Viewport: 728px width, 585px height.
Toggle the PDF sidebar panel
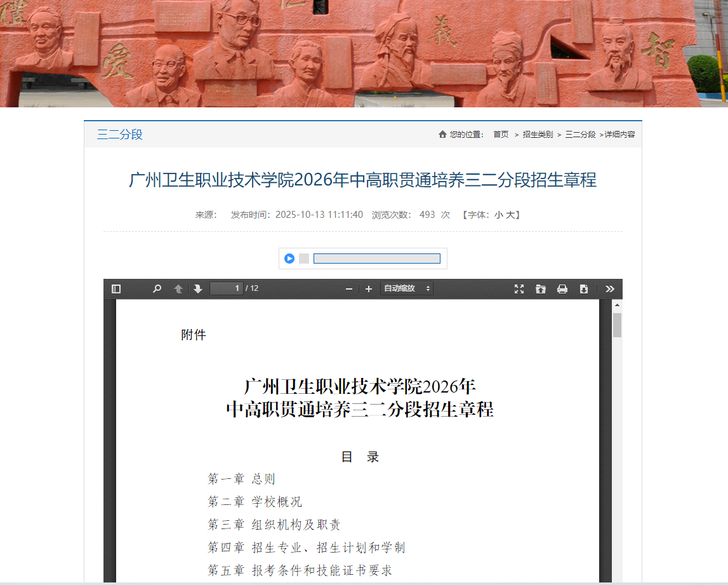(x=115, y=288)
